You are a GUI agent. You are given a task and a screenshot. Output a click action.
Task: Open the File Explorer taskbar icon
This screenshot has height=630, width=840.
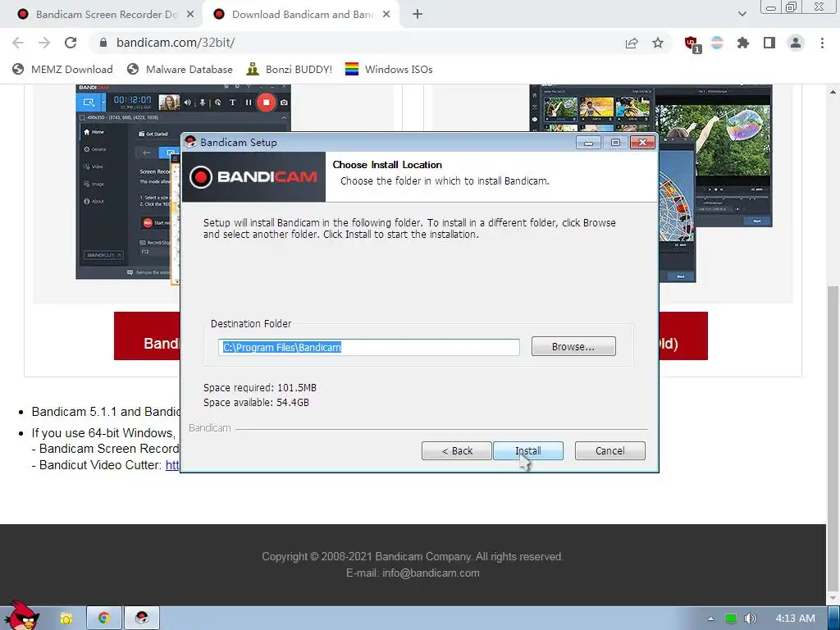click(66, 619)
